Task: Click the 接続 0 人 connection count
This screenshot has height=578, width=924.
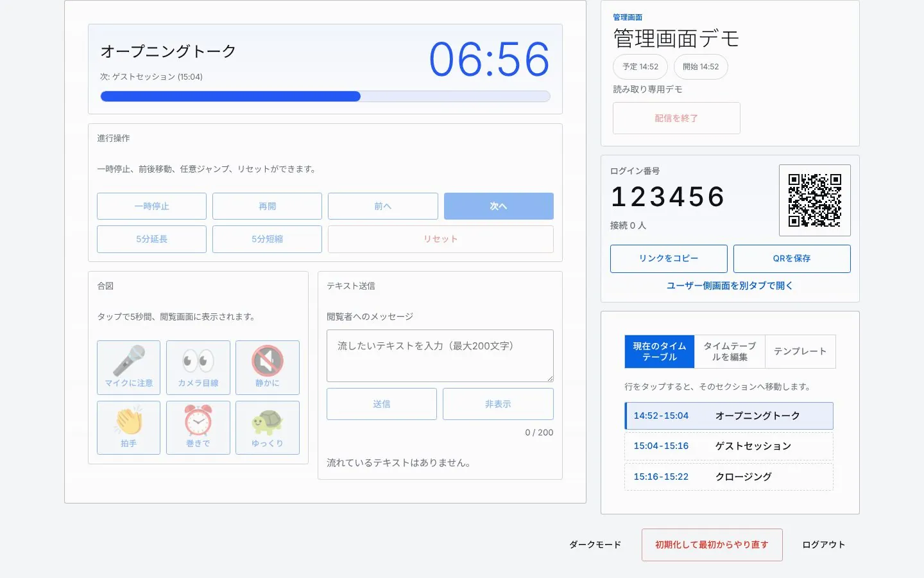Action: point(628,225)
